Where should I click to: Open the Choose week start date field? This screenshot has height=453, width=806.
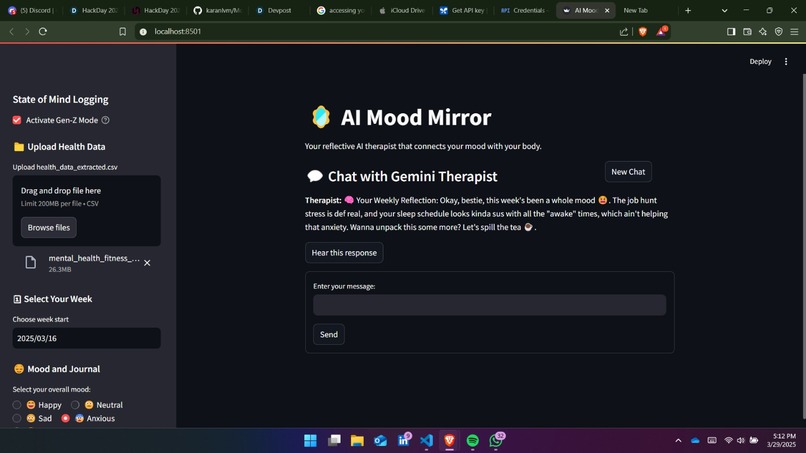tap(86, 338)
